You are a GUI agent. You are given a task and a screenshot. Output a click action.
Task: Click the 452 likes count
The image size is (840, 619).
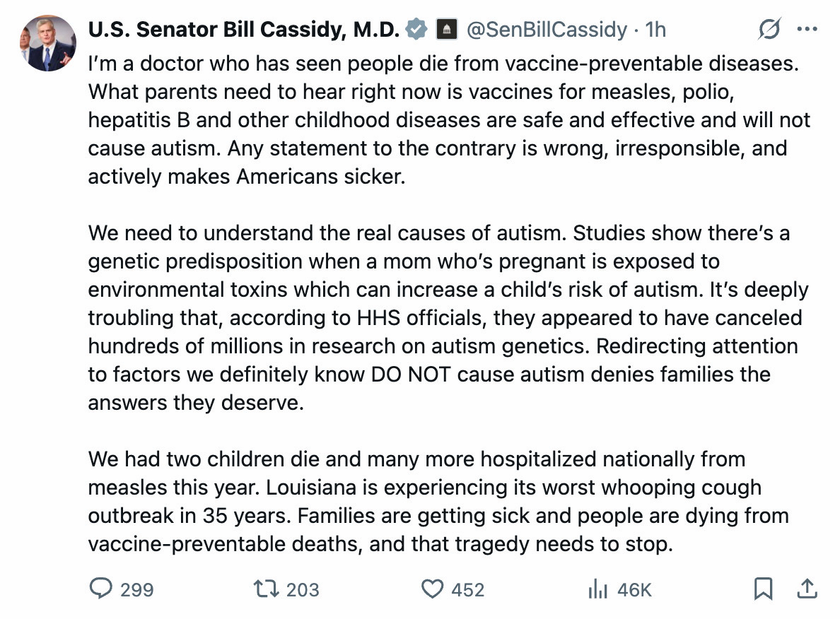tap(468, 589)
